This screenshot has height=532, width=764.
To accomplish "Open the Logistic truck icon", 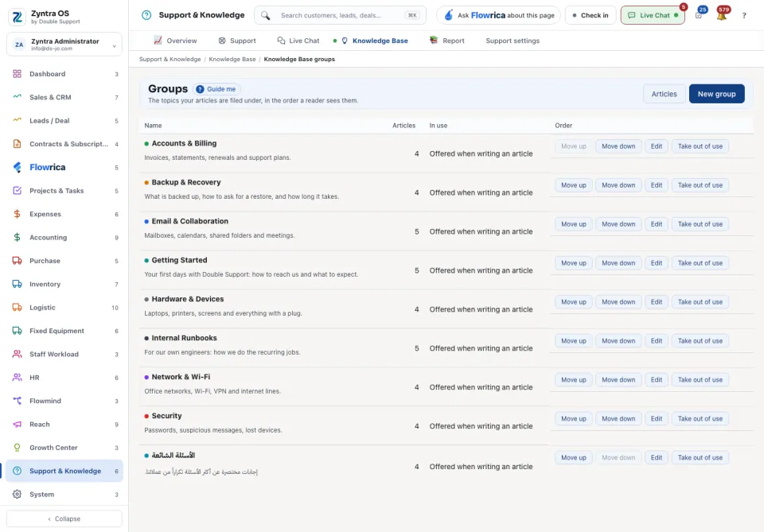I will (17, 307).
